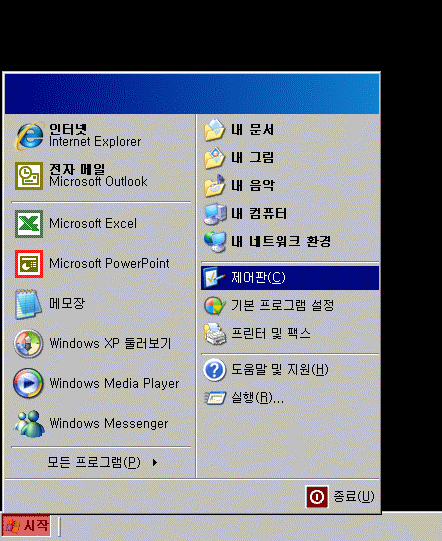The height and width of the screenshot is (541, 442).
Task: Launch the Microsoft Outlook e-mail icon
Action: pyautogui.click(x=29, y=176)
